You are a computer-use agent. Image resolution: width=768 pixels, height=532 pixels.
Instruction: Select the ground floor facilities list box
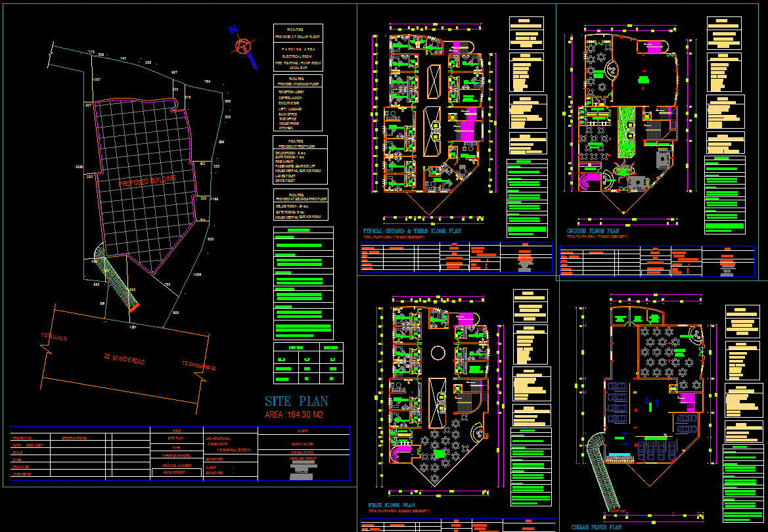coord(298,102)
